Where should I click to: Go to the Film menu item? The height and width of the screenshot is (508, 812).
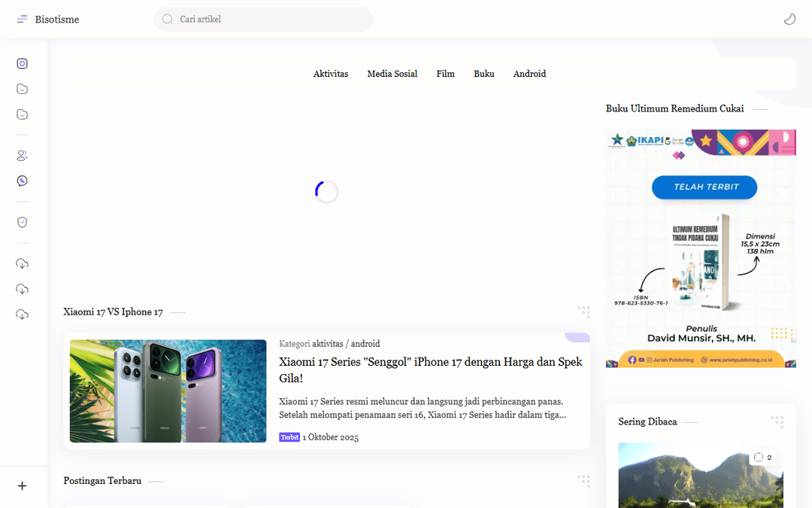click(445, 74)
